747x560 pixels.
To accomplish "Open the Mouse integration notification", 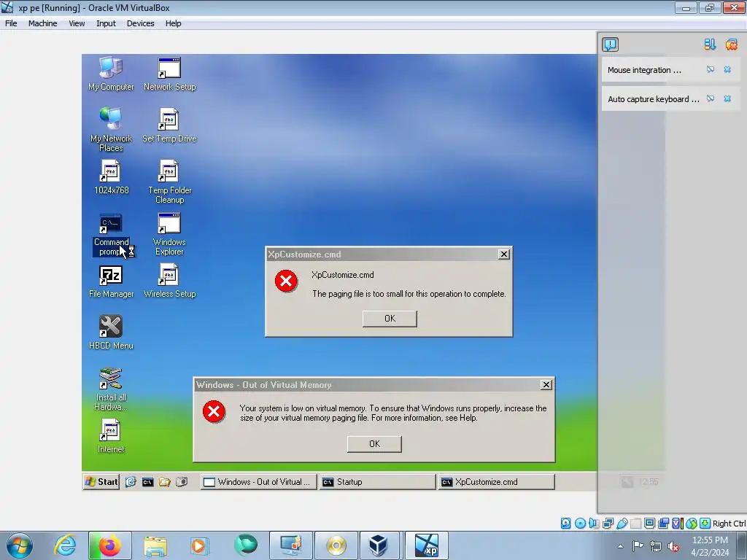I will click(x=644, y=70).
